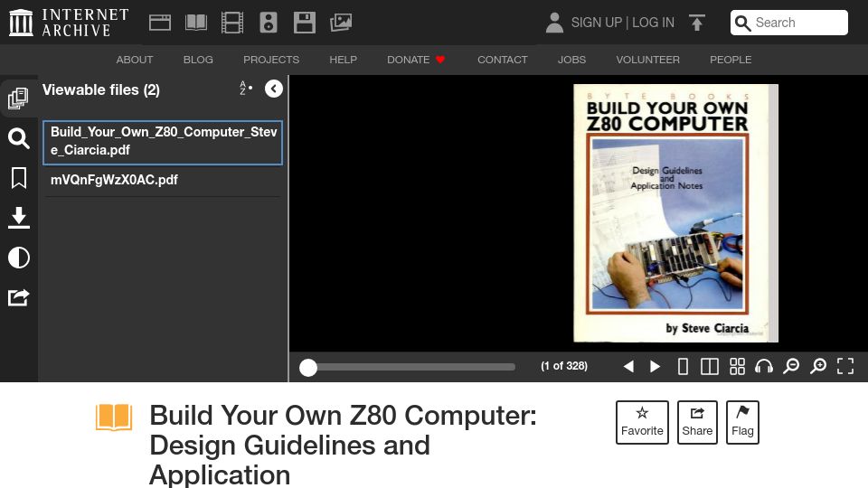Click the Build Your Own Z80 Computer title
The height and width of the screenshot is (488, 868).
coord(344,445)
